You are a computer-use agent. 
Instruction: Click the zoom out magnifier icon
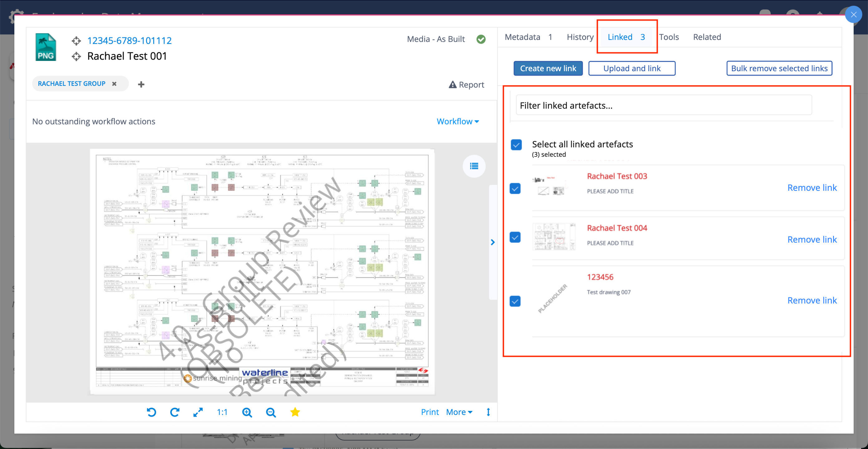[271, 412]
